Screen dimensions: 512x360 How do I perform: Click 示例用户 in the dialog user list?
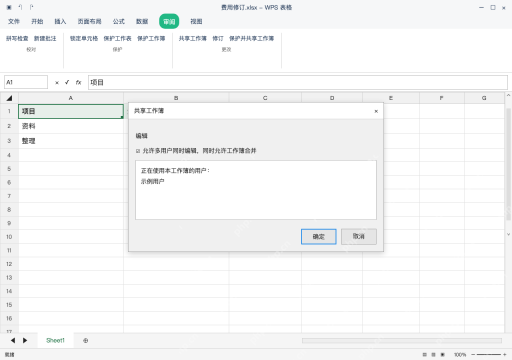pos(152,181)
